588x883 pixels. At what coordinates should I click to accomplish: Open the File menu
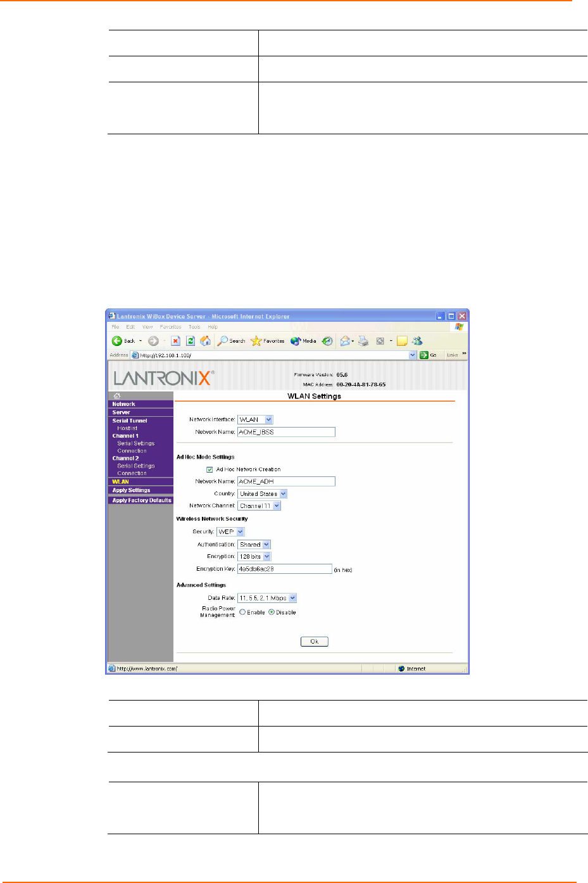[115, 327]
